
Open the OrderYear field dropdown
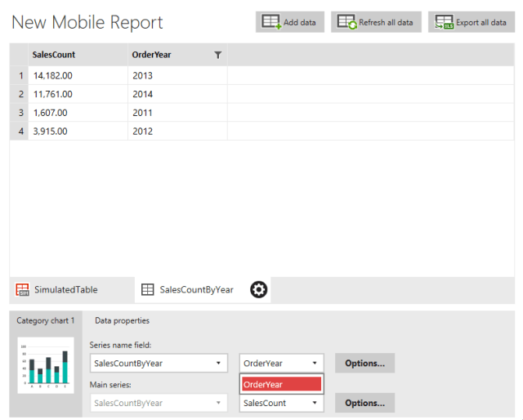coord(281,363)
